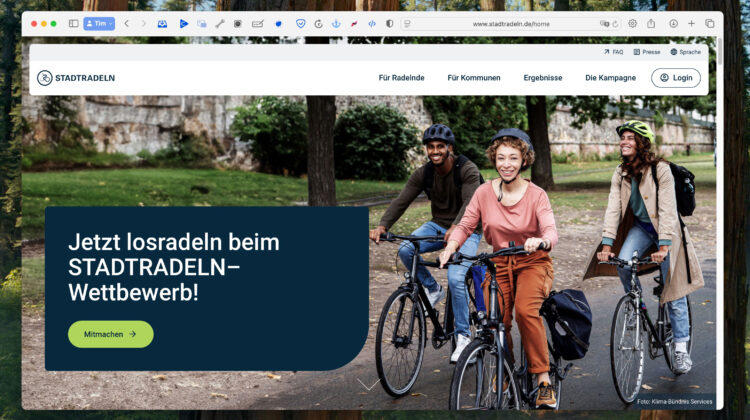The height and width of the screenshot is (420, 750).
Task: Open the gear settings icon in toolbar
Action: [632, 23]
